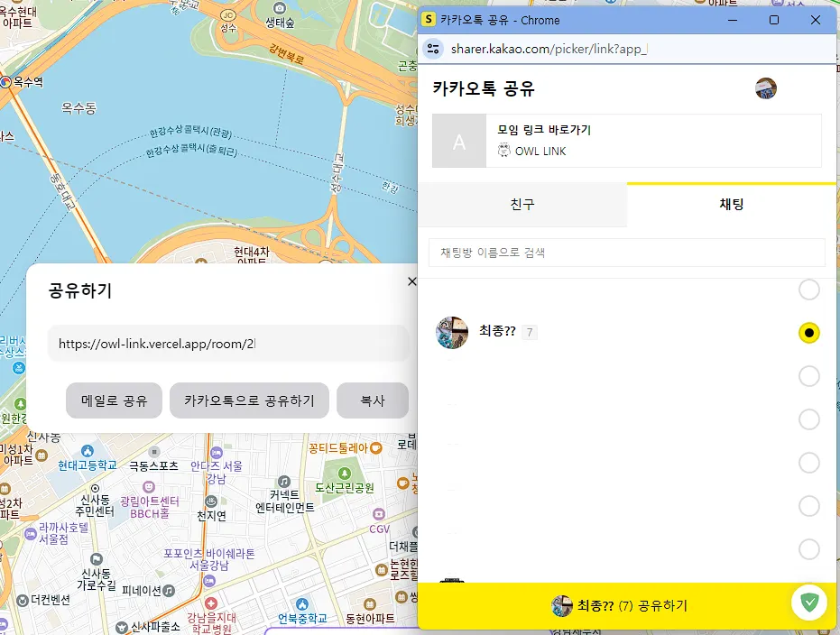Click the 메일로 공유 button
The width and height of the screenshot is (840, 635).
tap(114, 400)
